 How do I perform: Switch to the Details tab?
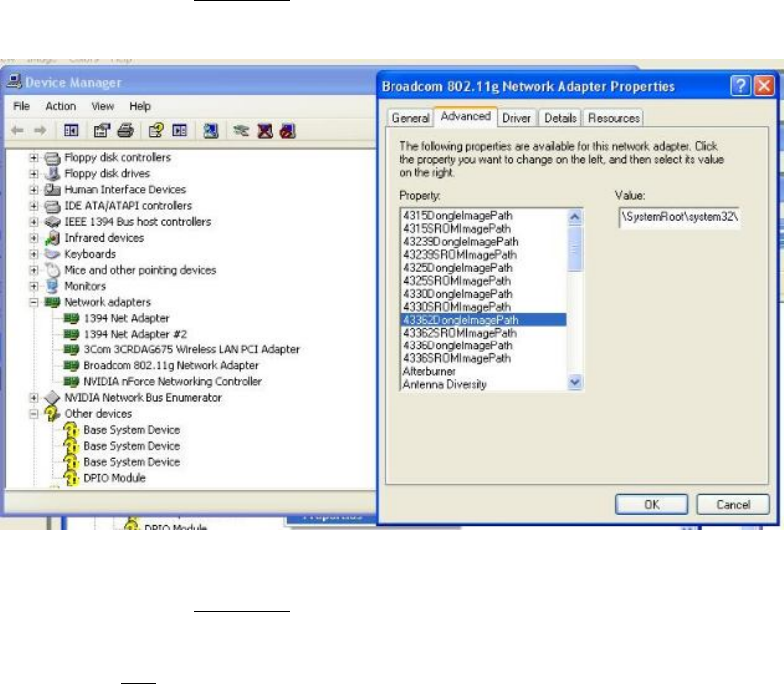point(560,118)
